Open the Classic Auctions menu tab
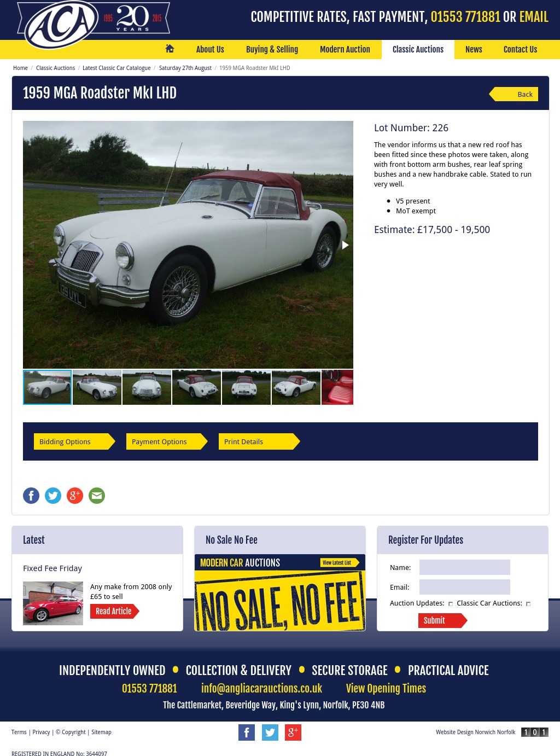560x756 pixels. (x=418, y=49)
